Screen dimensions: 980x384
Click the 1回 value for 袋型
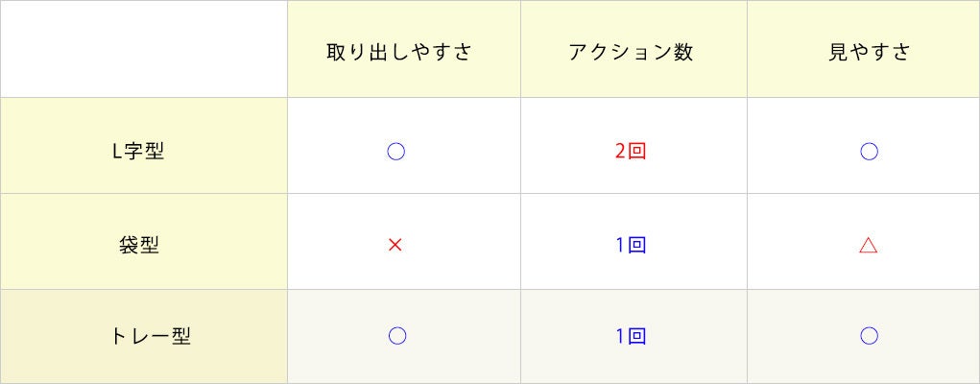pyautogui.click(x=631, y=245)
